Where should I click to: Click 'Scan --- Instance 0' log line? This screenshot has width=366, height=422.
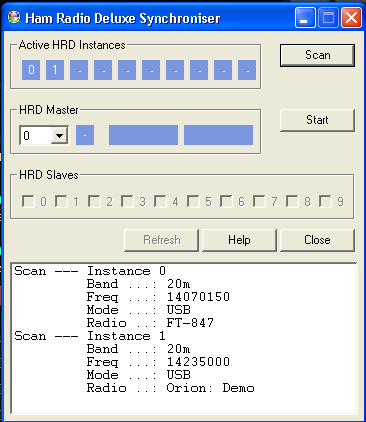90,271
